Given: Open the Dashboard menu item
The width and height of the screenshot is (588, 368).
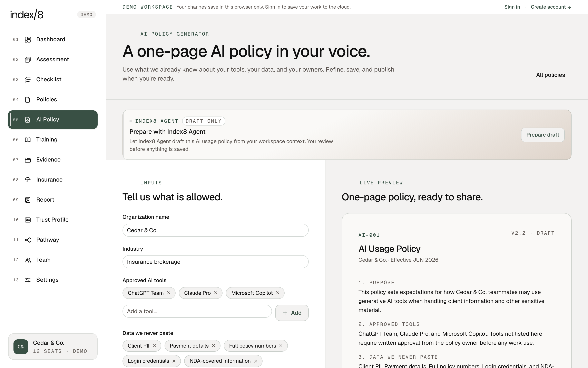Looking at the screenshot, I should point(53,39).
